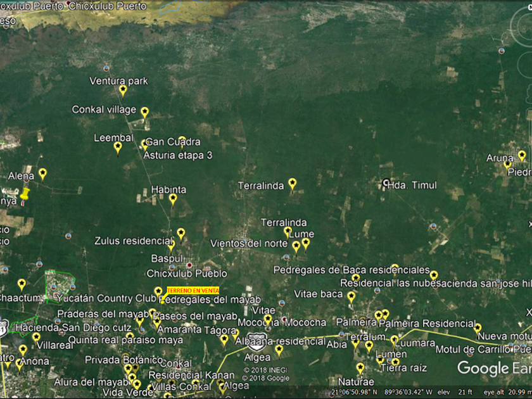
Task: Select the Quinta real paraiso maya label
Action: [x=125, y=340]
